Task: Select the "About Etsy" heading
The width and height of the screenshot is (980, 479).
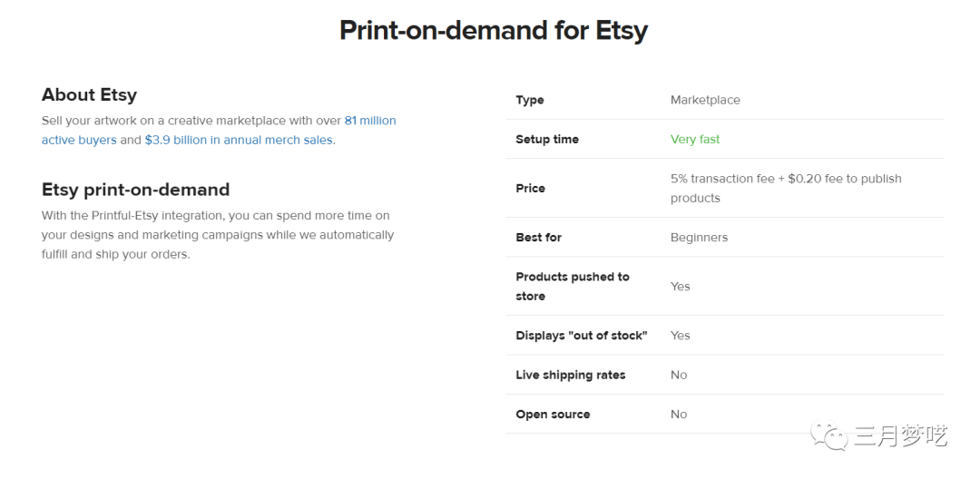Action: [x=89, y=94]
